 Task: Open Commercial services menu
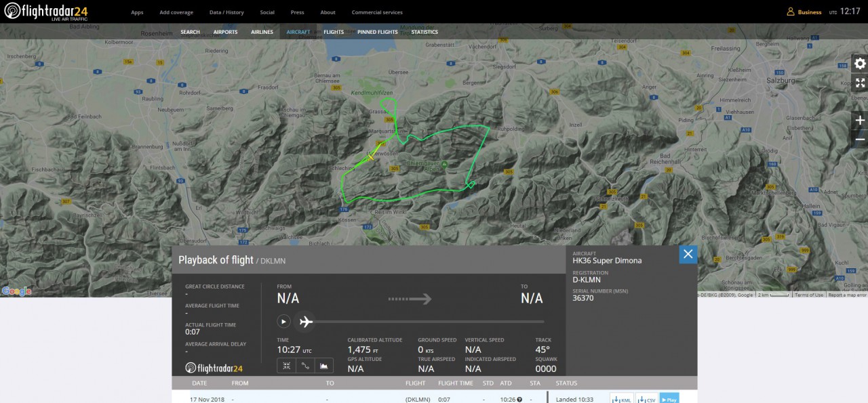(377, 12)
